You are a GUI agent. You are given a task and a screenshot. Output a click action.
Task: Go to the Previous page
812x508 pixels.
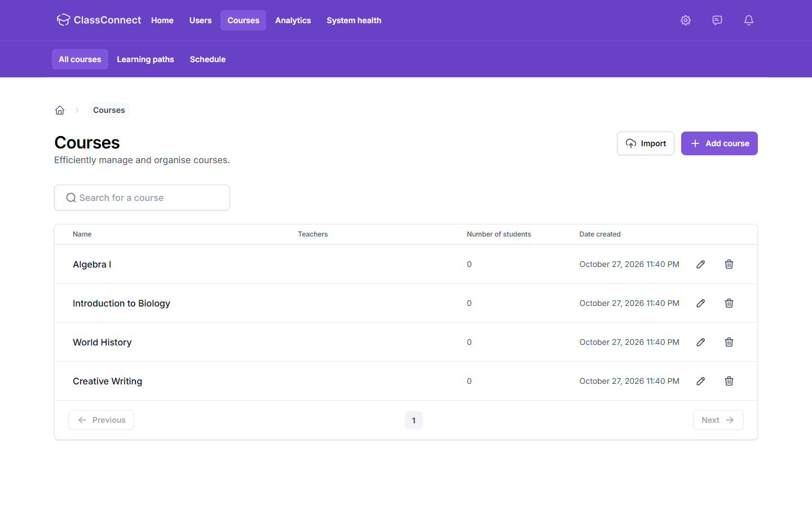tap(101, 420)
